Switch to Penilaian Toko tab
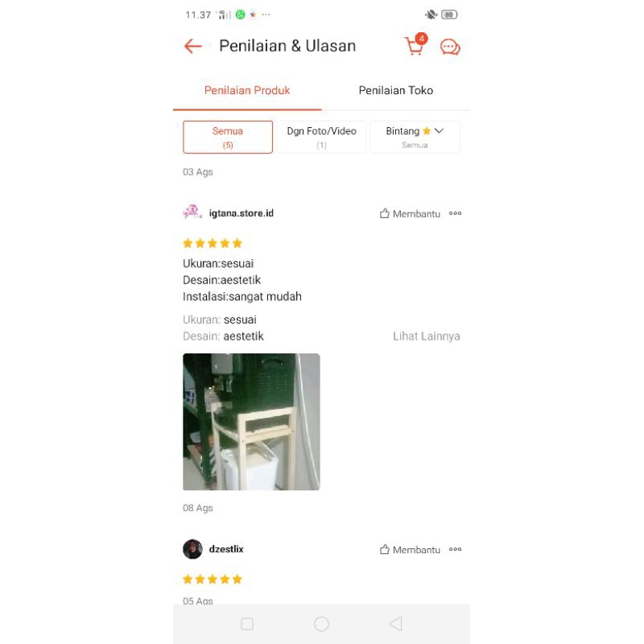 coord(395,90)
